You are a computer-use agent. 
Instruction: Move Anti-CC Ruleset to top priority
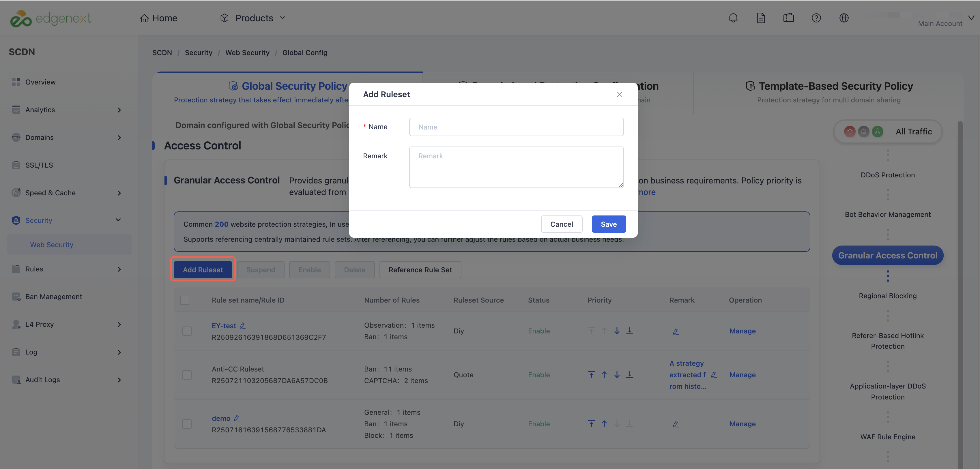click(591, 375)
